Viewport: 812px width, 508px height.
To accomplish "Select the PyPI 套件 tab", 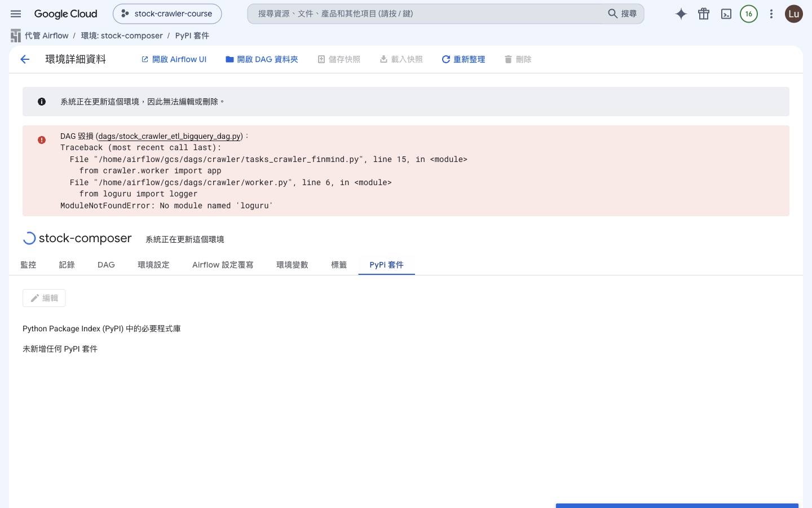I will click(x=387, y=265).
